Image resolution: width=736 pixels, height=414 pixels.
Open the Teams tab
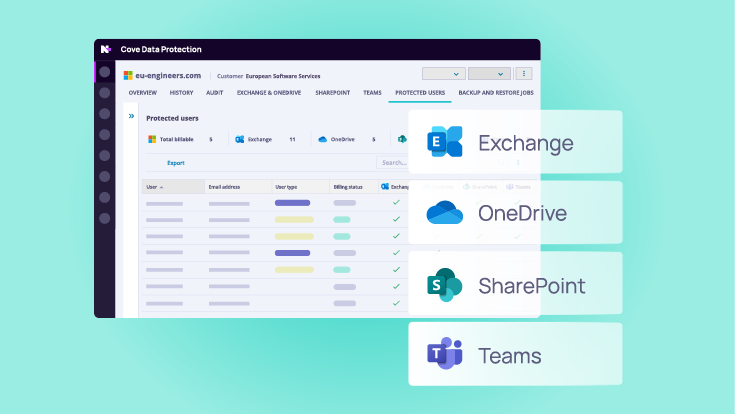tap(372, 93)
